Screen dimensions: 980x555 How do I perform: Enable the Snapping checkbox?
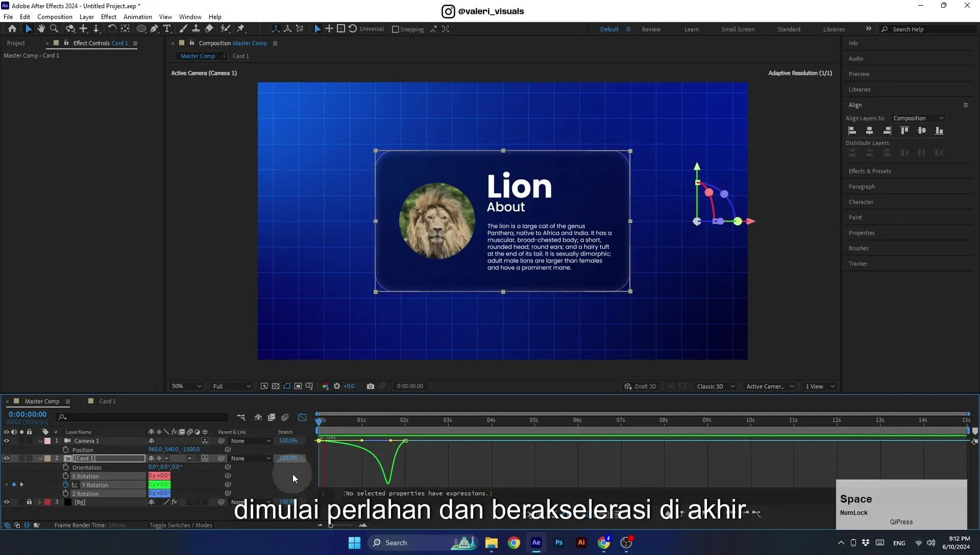click(395, 30)
